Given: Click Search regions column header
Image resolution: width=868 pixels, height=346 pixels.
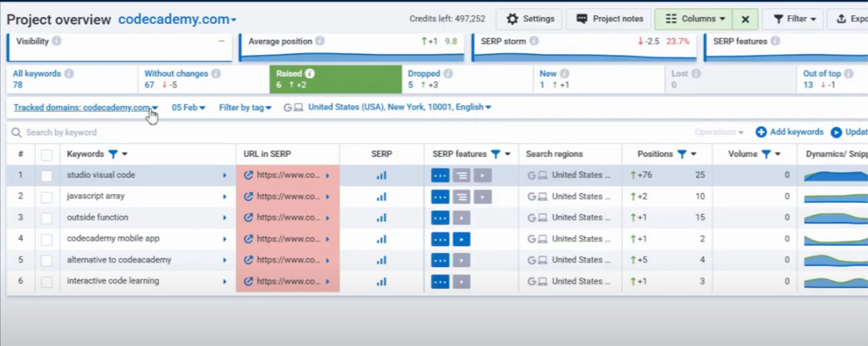Looking at the screenshot, I should point(554,154).
